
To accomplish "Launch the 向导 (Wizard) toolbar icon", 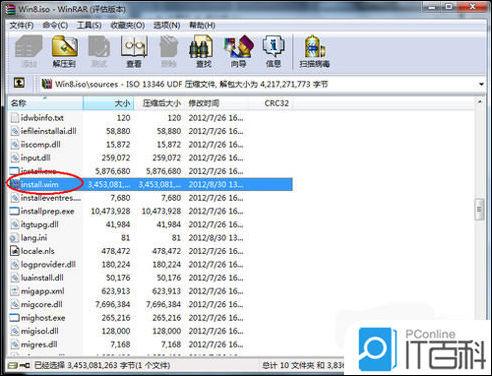I will point(239,52).
